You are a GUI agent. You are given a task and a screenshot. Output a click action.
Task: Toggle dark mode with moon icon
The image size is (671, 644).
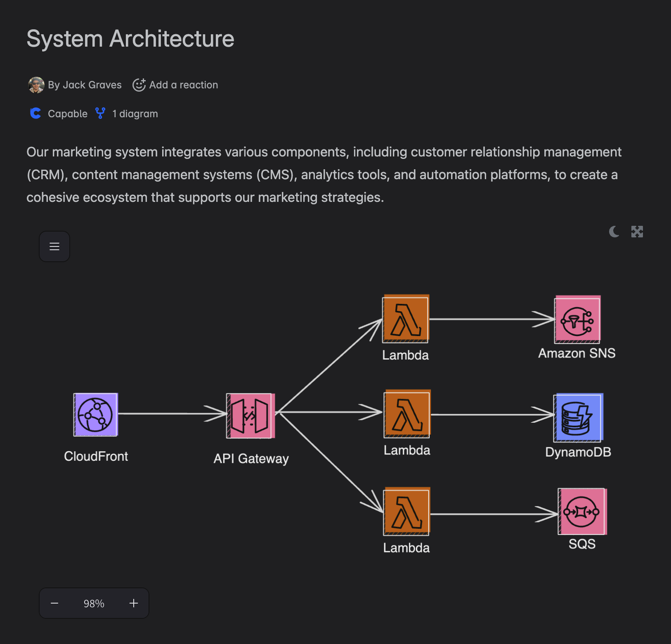coord(614,232)
